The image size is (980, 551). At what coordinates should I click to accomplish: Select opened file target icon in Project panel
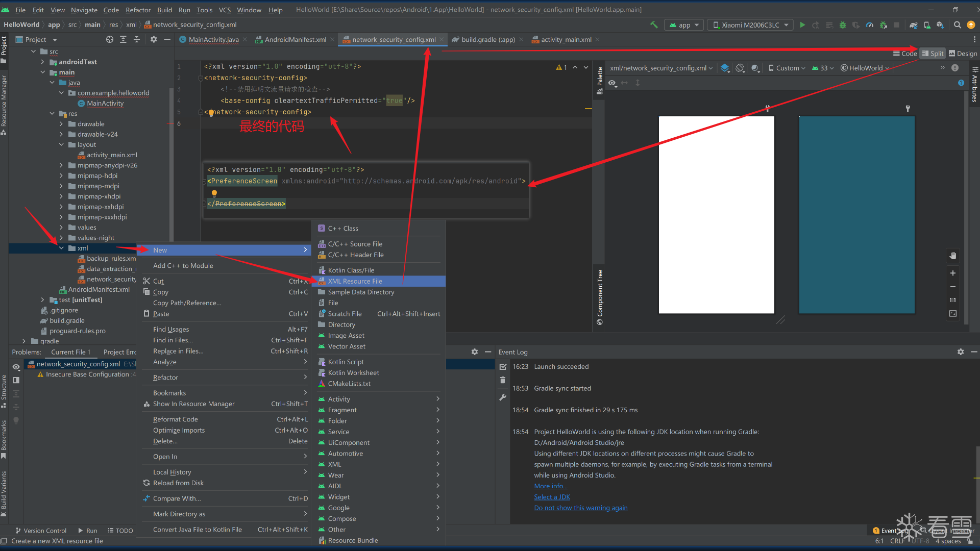coord(110,39)
